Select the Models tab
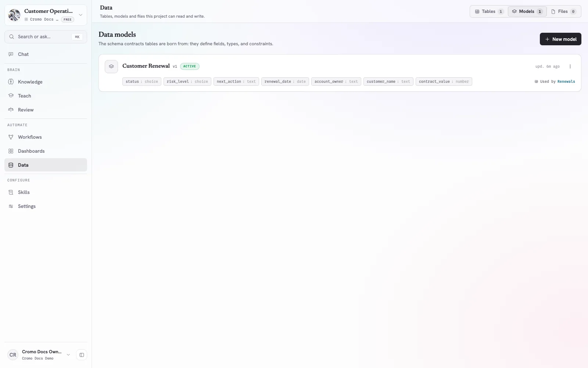Viewport: 588px width, 368px height. coord(527,11)
